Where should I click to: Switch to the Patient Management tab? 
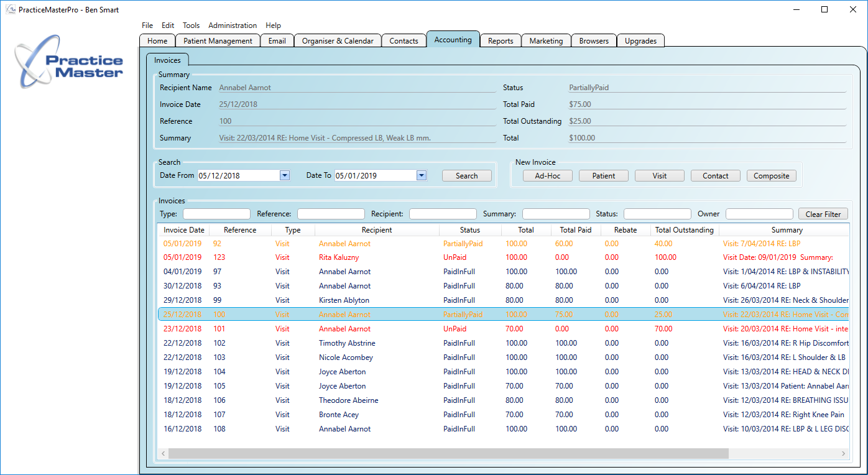point(217,40)
